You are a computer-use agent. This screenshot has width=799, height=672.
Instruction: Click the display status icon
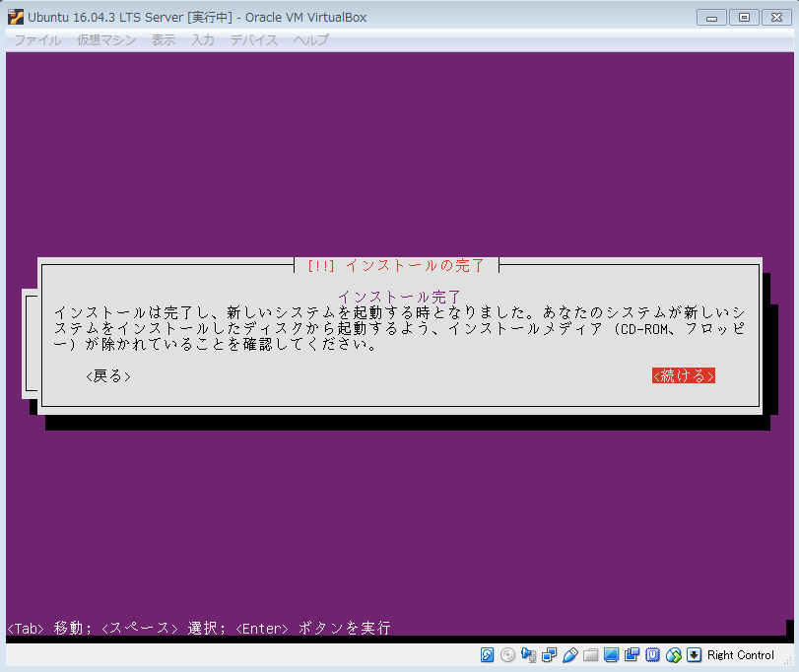click(x=611, y=655)
